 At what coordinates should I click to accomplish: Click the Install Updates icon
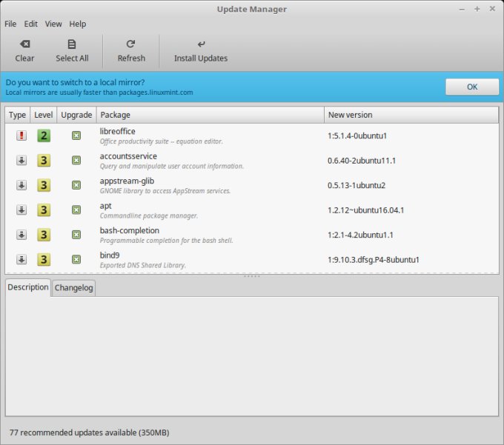pyautogui.click(x=201, y=44)
